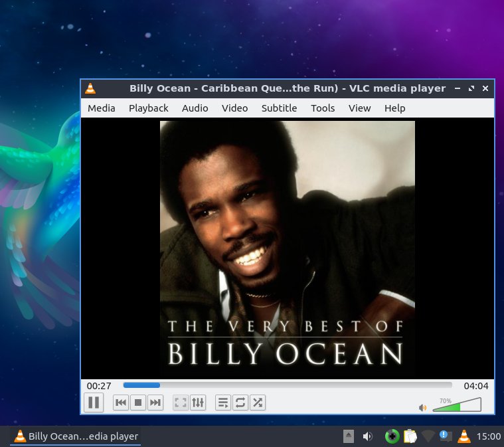Open the update notifier tray icon

(x=446, y=436)
